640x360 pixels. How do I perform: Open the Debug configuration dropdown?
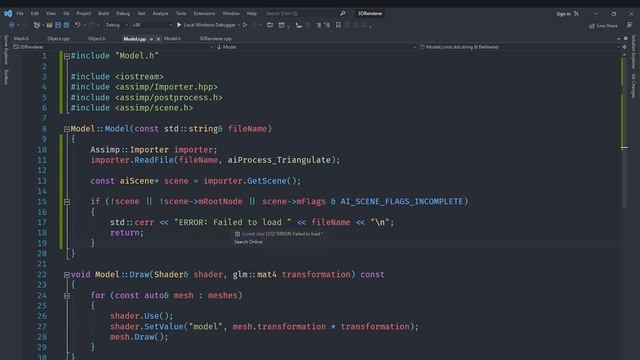point(116,25)
